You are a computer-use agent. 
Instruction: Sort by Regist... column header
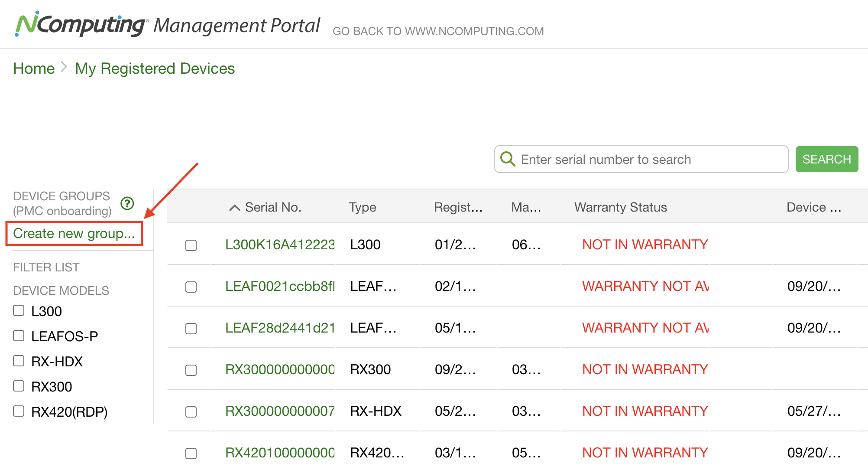pyautogui.click(x=458, y=207)
